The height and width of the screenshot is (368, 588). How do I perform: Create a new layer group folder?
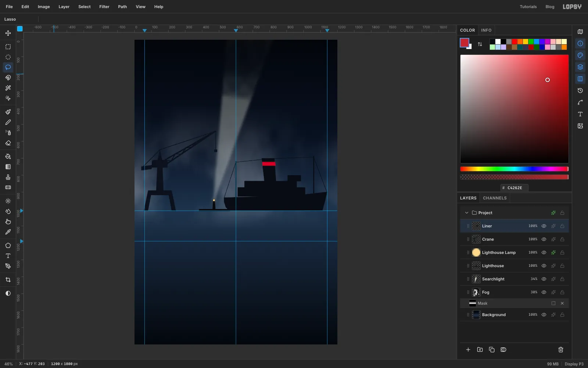coord(480,350)
